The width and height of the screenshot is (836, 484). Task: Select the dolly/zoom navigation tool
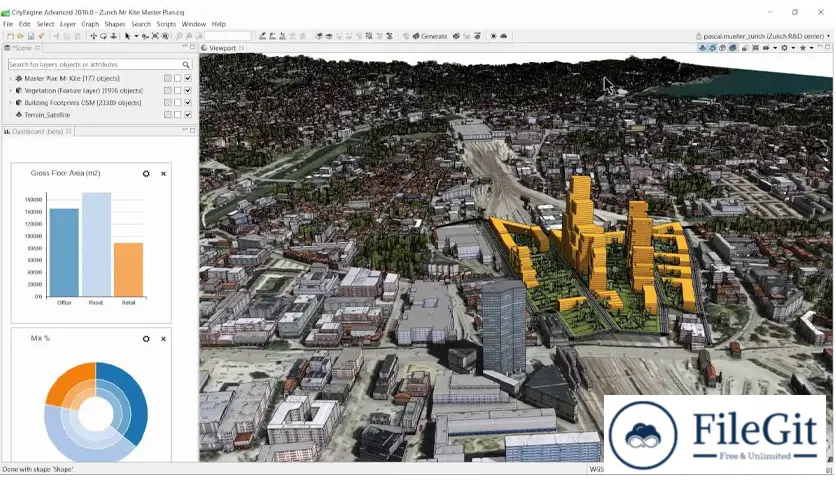click(x=114, y=36)
